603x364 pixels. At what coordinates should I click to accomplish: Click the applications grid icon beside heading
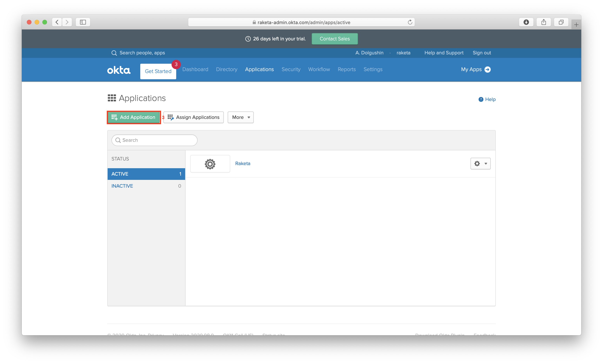[112, 98]
